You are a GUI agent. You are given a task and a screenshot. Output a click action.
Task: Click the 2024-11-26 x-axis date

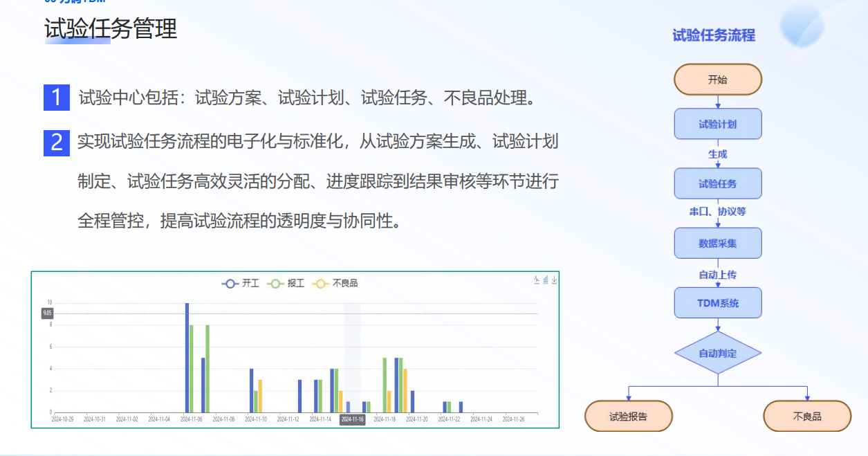513,419
